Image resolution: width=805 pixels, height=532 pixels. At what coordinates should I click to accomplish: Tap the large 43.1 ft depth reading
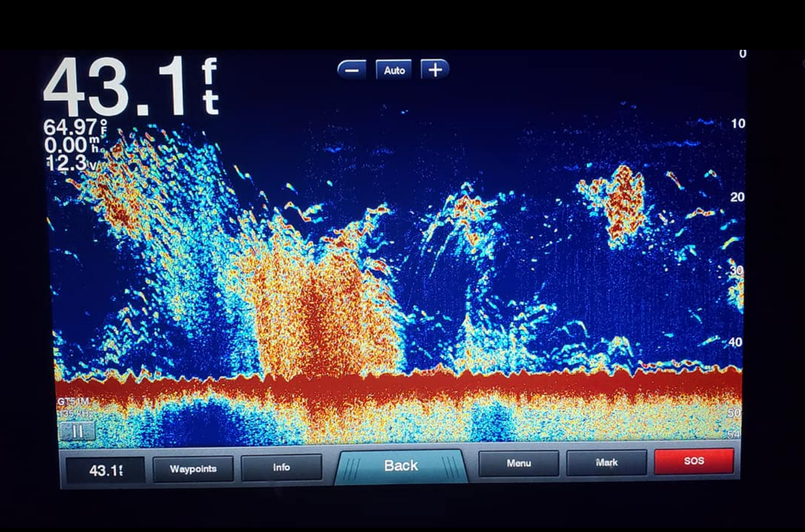[x=130, y=87]
